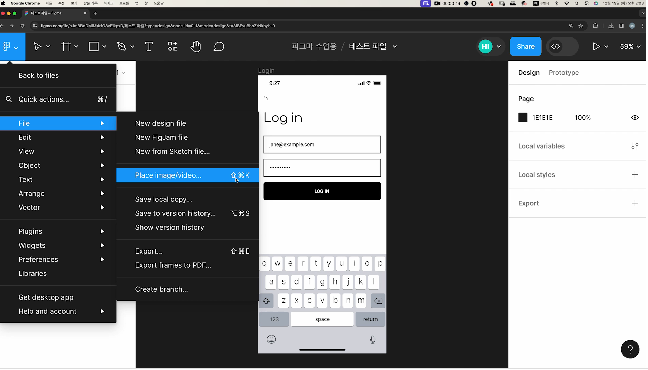This screenshot has height=370, width=648.
Task: Choose Create branch
Action: click(x=188, y=289)
